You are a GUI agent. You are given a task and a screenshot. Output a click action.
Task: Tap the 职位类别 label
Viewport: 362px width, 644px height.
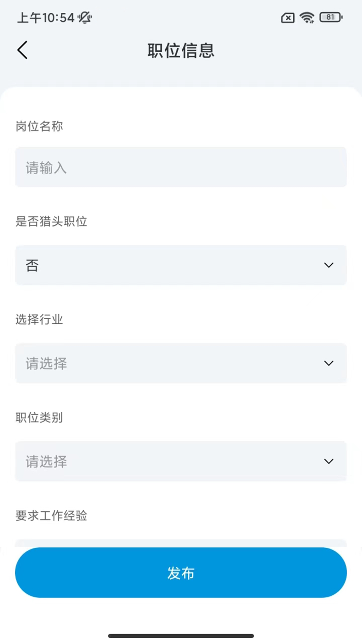[39, 418]
